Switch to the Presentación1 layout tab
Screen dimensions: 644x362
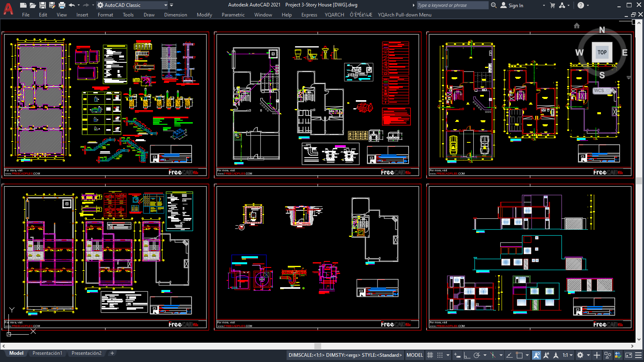[47, 353]
